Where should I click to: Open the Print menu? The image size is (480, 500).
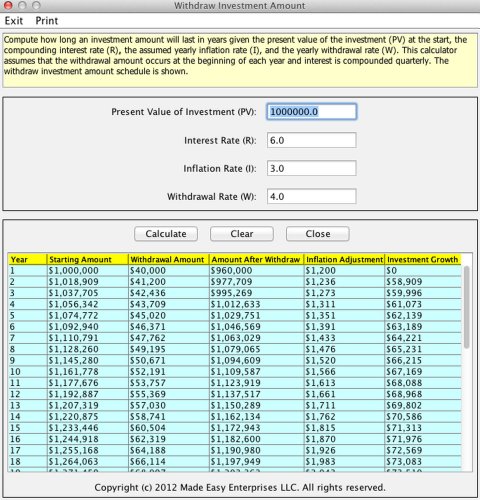coord(47,21)
